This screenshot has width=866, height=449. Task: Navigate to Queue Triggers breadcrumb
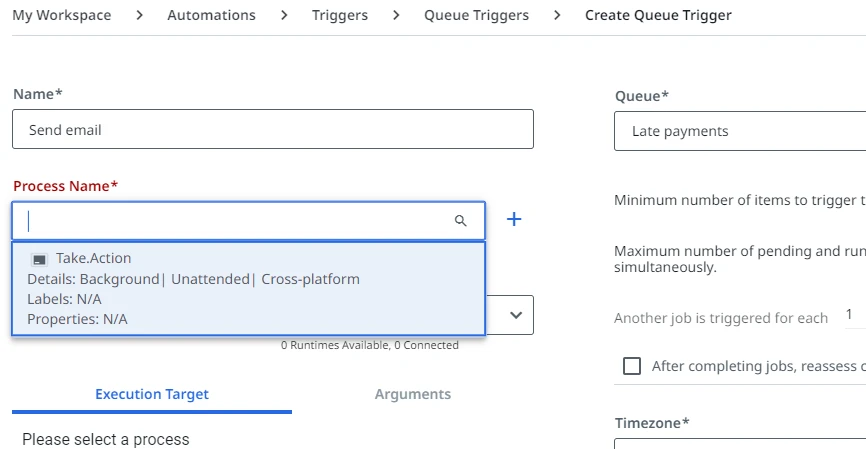pos(476,15)
